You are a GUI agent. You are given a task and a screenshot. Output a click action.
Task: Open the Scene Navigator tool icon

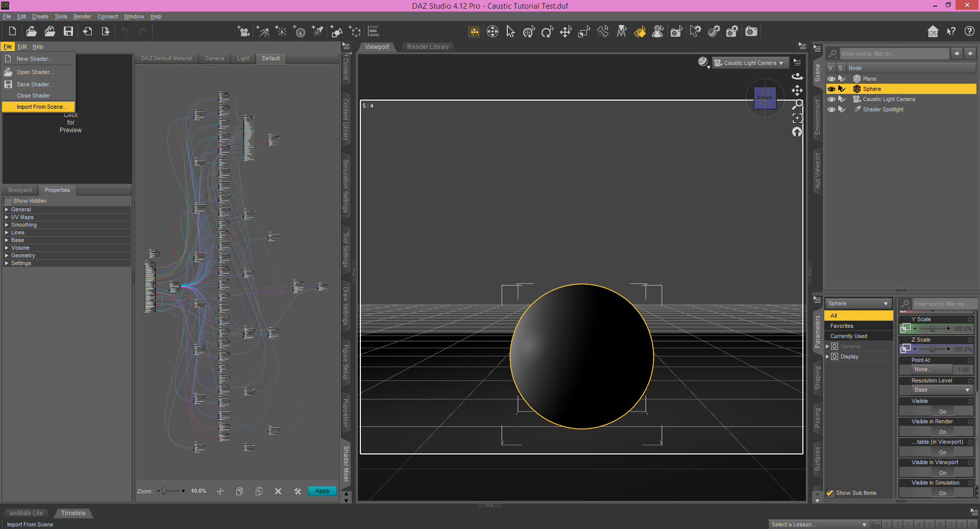[493, 31]
